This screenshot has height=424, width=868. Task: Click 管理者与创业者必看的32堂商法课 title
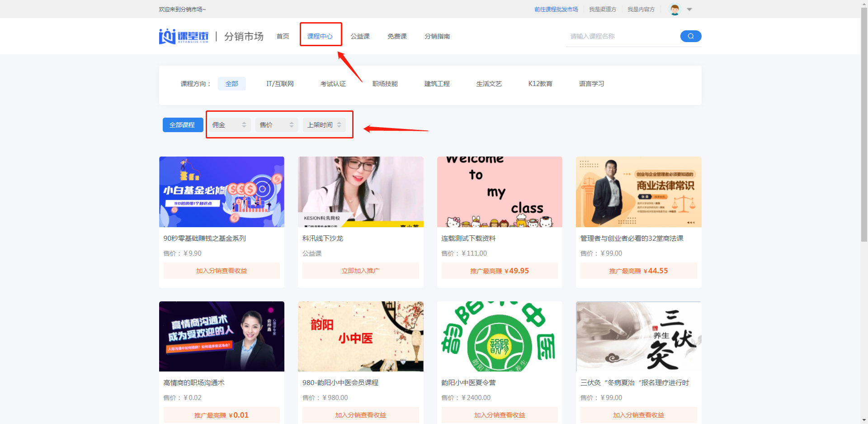632,238
